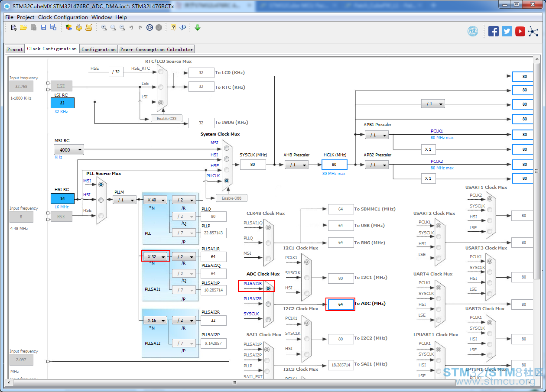
Task: Open the AHB Prescaler dropdown
Action: pyautogui.click(x=296, y=165)
